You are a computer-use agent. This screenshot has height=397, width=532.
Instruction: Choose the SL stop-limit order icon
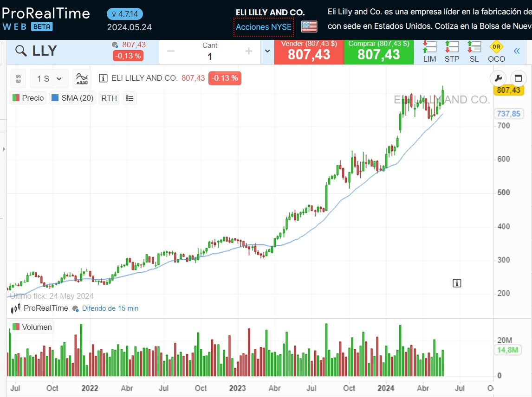tap(474, 51)
